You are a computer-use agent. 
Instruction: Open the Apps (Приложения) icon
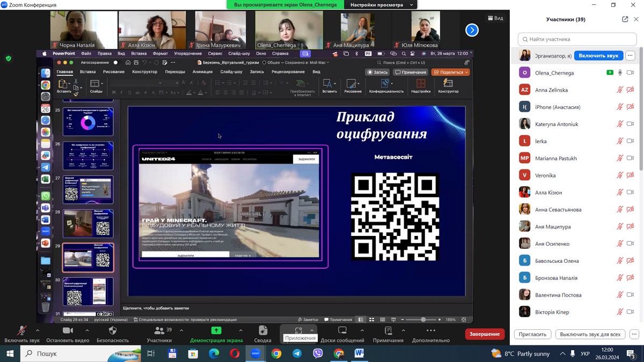tap(299, 330)
